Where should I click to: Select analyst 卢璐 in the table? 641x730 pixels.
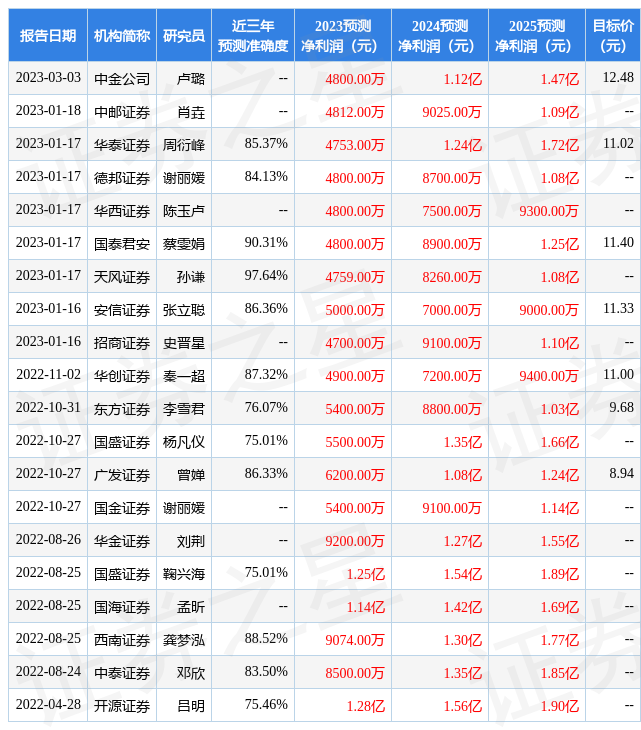[x=190, y=79]
